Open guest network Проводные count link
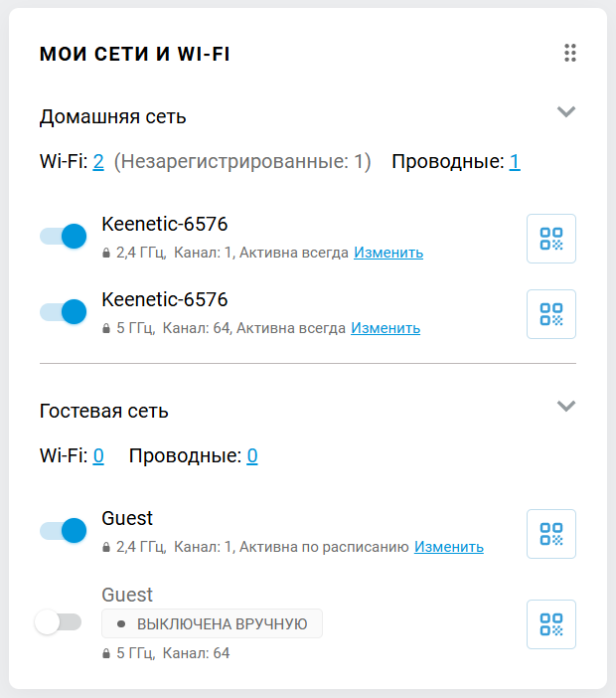This screenshot has width=616, height=698. (x=252, y=456)
